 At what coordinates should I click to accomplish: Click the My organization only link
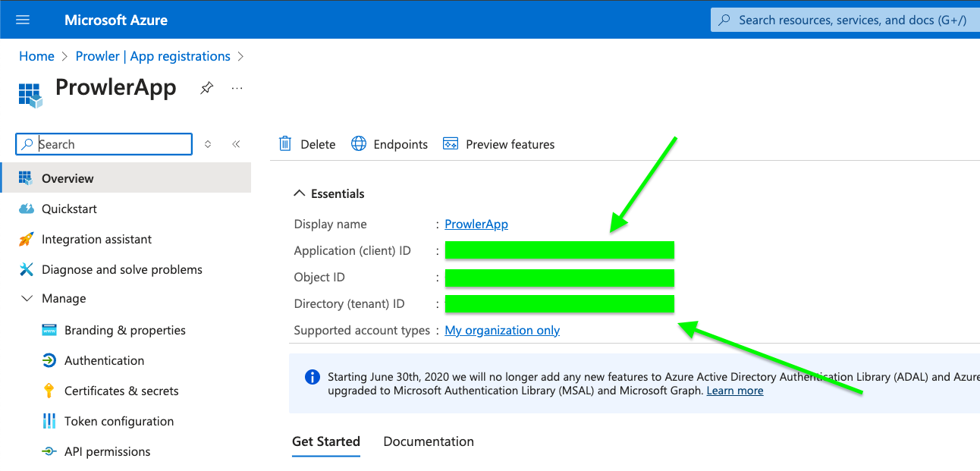502,330
